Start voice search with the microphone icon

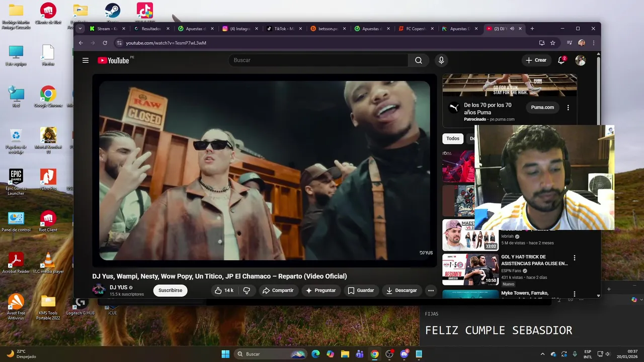coord(441,60)
